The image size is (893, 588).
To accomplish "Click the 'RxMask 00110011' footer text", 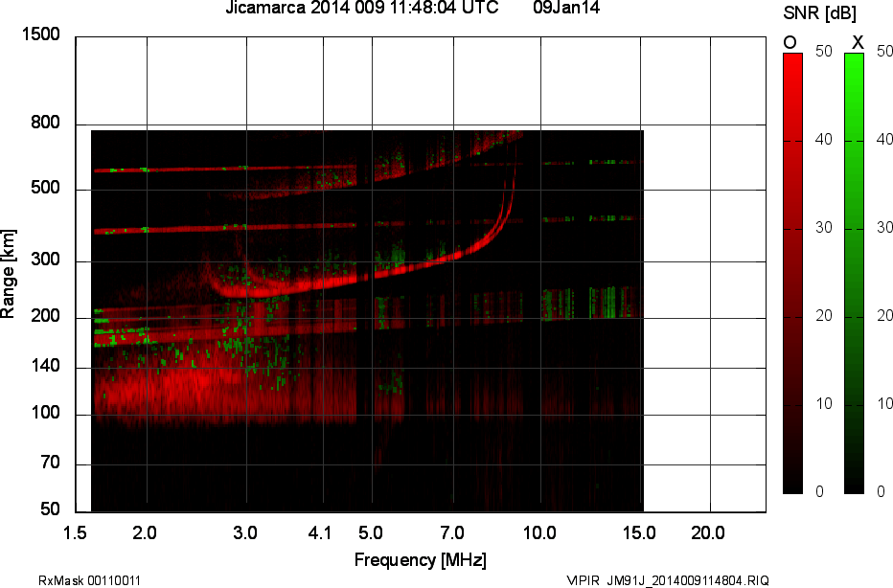I will click(x=89, y=580).
